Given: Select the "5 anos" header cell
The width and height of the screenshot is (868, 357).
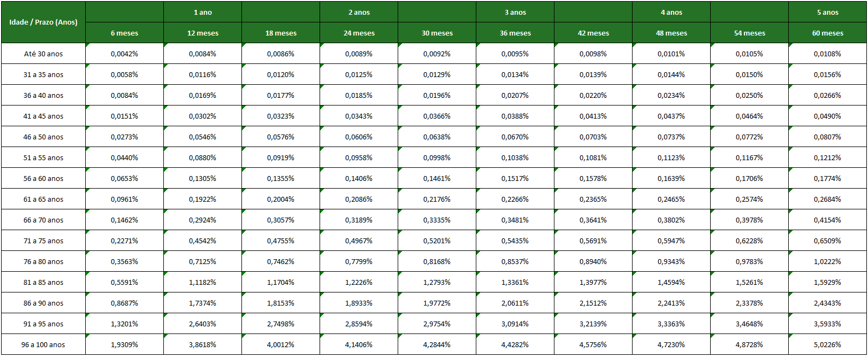Looking at the screenshot, I should point(828,12).
